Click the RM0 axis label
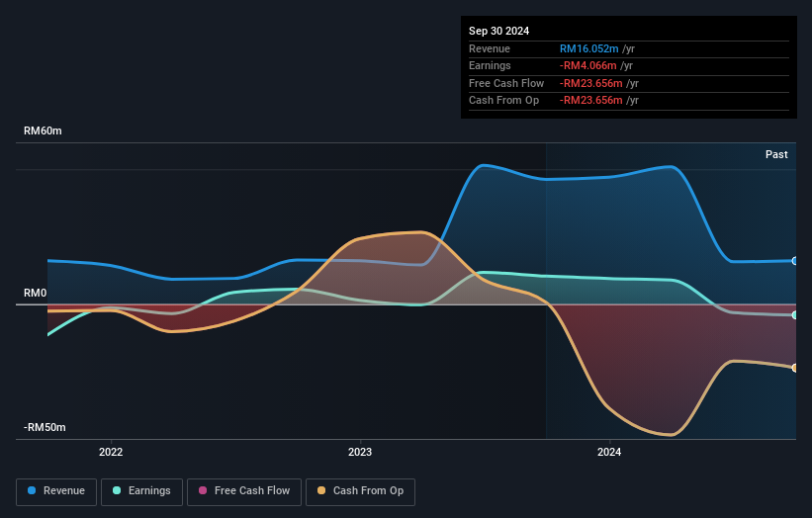 35,293
